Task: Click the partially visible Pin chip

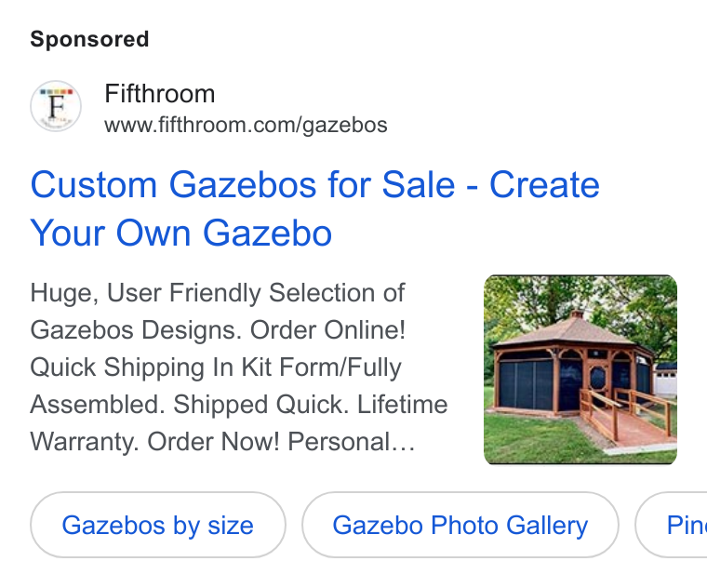Action: pos(672,525)
